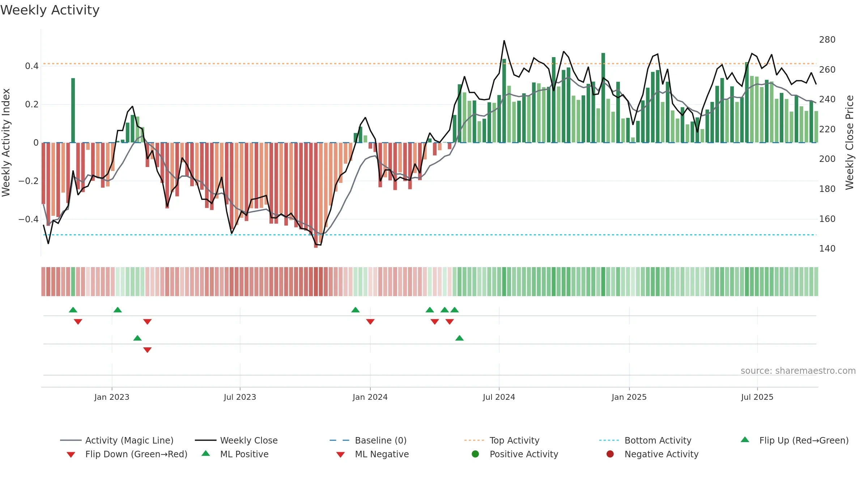
Task: Click the 'Jan 2023' x-axis label
Action: [112, 397]
